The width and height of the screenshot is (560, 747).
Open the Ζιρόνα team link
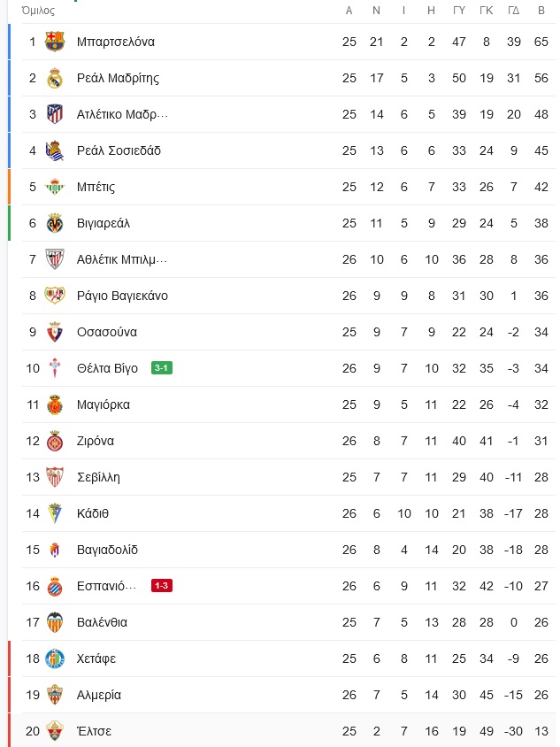click(96, 441)
